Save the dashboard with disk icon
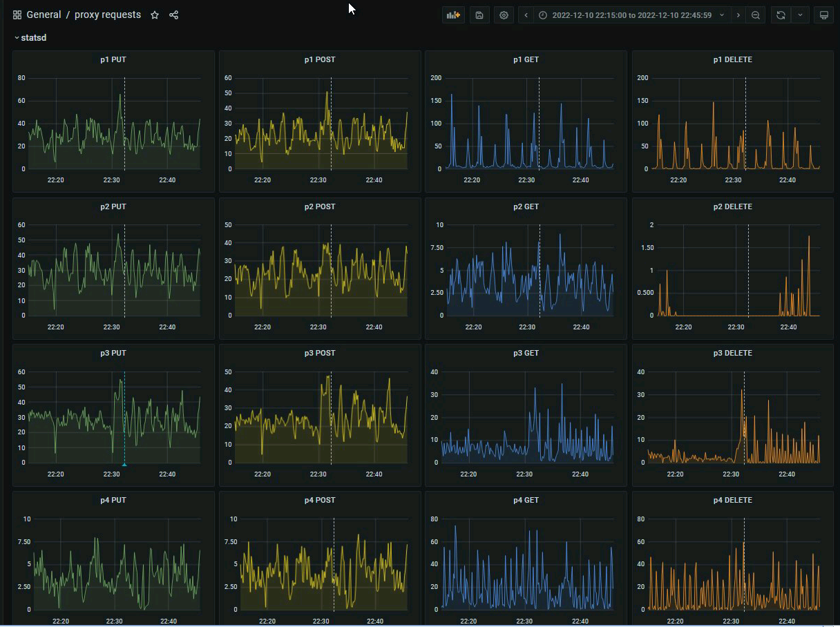This screenshot has height=627, width=840. point(479,15)
